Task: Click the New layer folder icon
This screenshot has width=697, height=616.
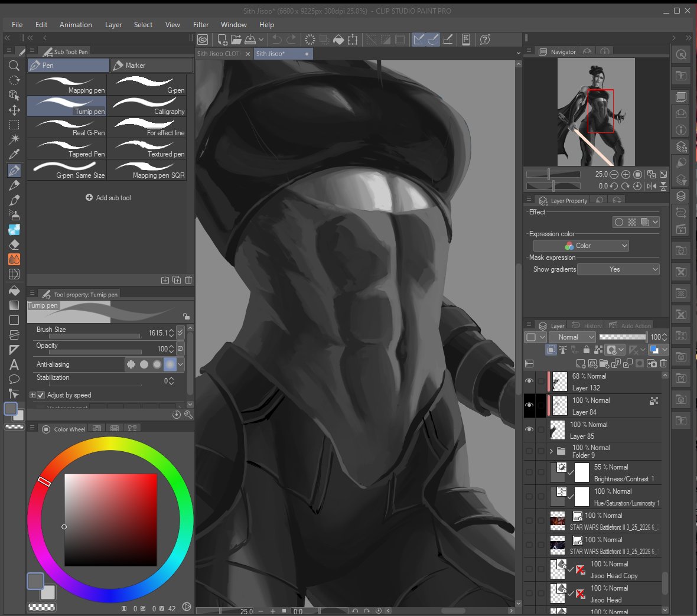Action: [604, 364]
